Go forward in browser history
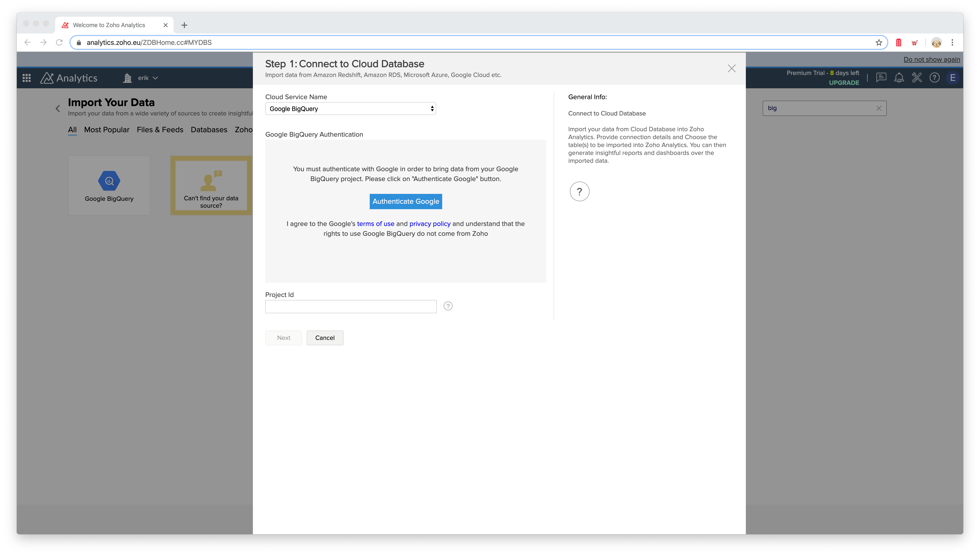Screen dimensions: 980x555 43,42
